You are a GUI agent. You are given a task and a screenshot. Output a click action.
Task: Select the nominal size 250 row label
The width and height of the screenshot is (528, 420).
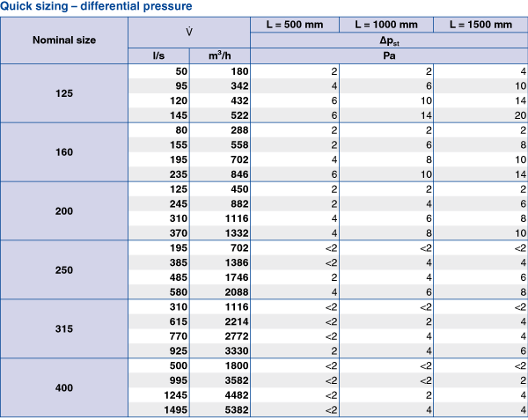pos(64,270)
